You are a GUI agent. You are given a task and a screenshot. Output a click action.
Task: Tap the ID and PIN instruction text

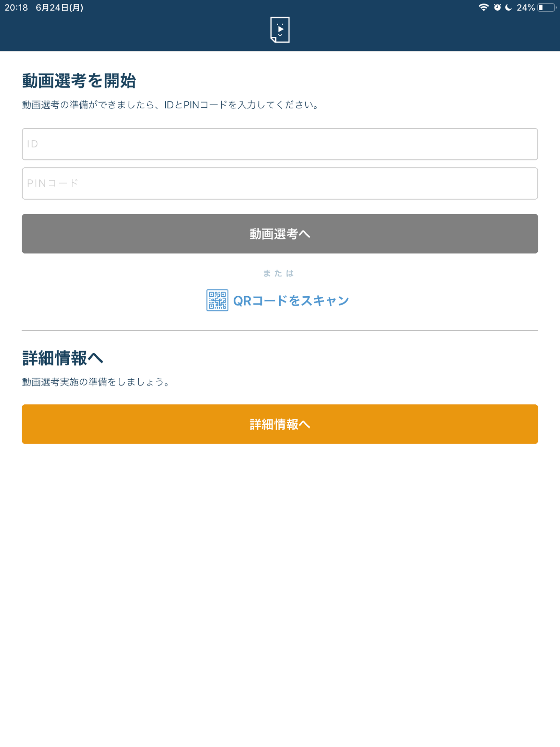tap(171, 105)
